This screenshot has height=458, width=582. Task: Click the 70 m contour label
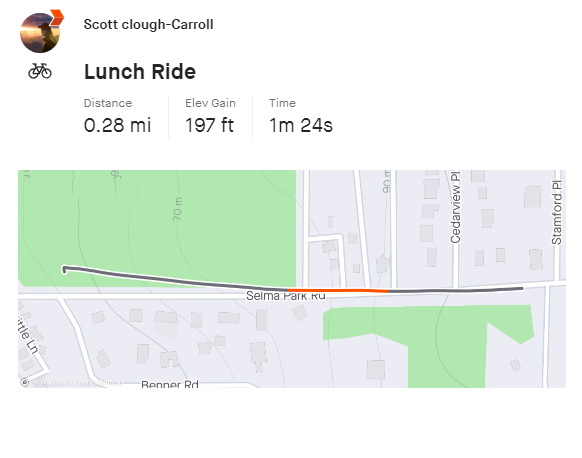click(177, 209)
